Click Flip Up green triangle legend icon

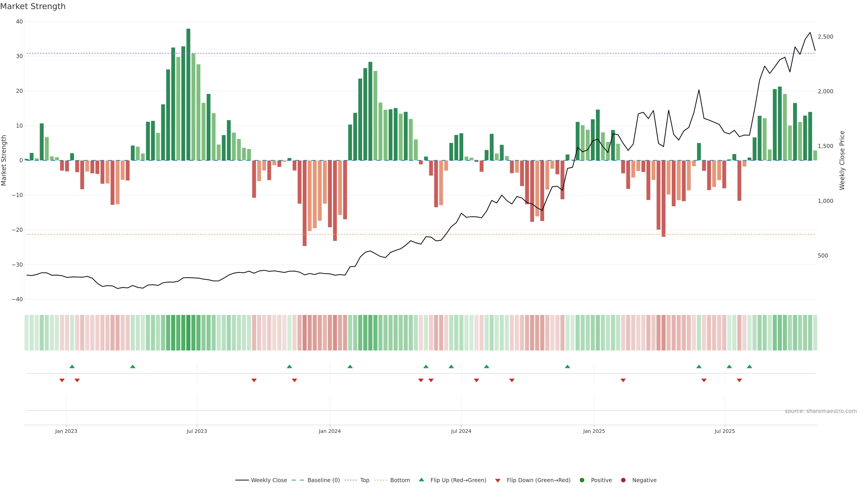pyautogui.click(x=421, y=480)
